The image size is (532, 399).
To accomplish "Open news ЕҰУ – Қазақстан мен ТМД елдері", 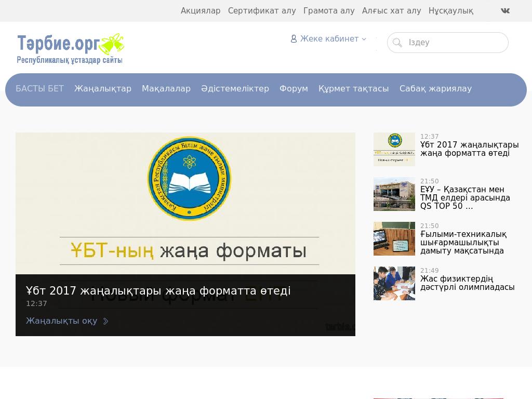I will point(465,198).
